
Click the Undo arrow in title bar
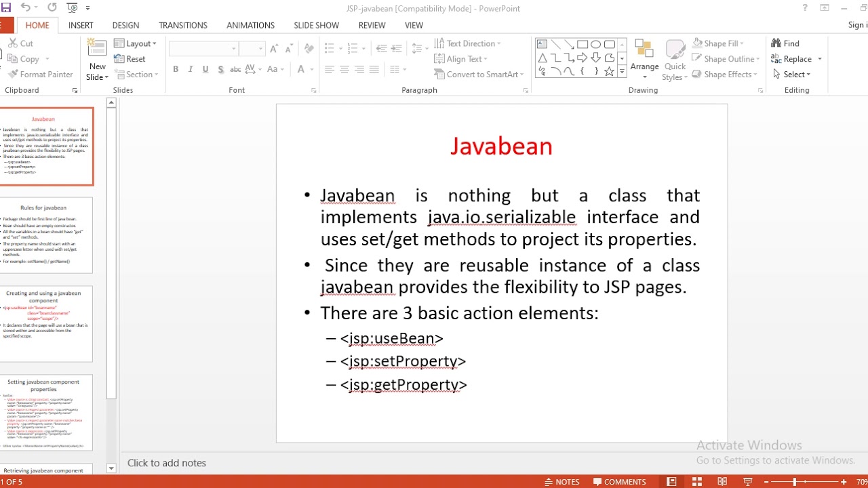[25, 7]
